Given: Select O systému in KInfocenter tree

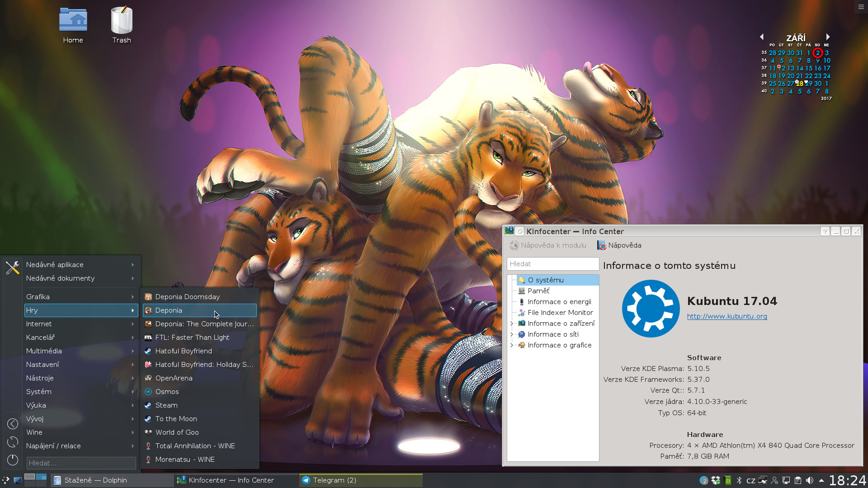Looking at the screenshot, I should pos(558,280).
